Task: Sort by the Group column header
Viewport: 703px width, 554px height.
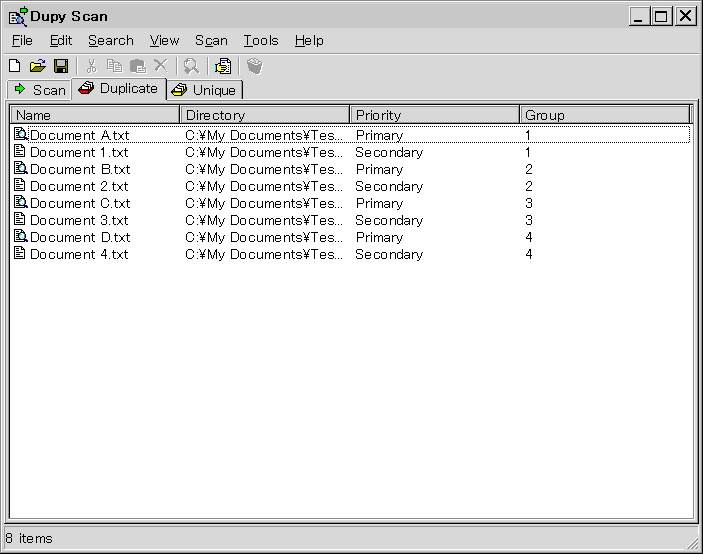Action: 604,115
